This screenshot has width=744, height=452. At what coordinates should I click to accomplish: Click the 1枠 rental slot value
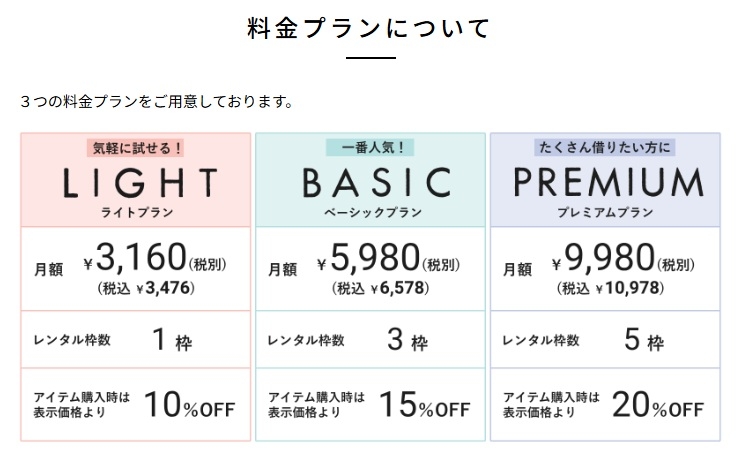(x=172, y=341)
